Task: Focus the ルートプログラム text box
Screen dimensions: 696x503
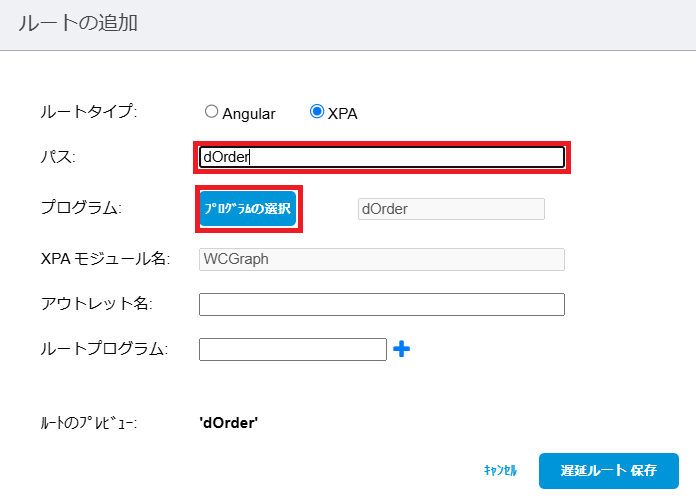Action: pos(293,349)
